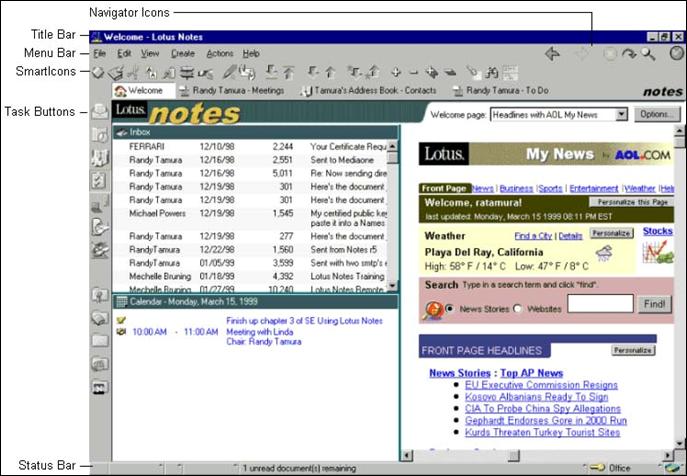687x476 pixels.
Task: Click the weather cloud icon
Action: pyautogui.click(x=604, y=254)
